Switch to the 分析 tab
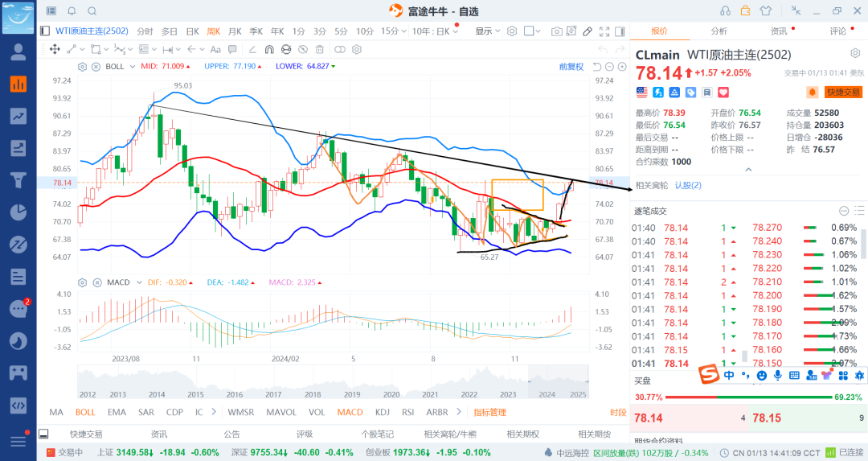 pos(719,31)
